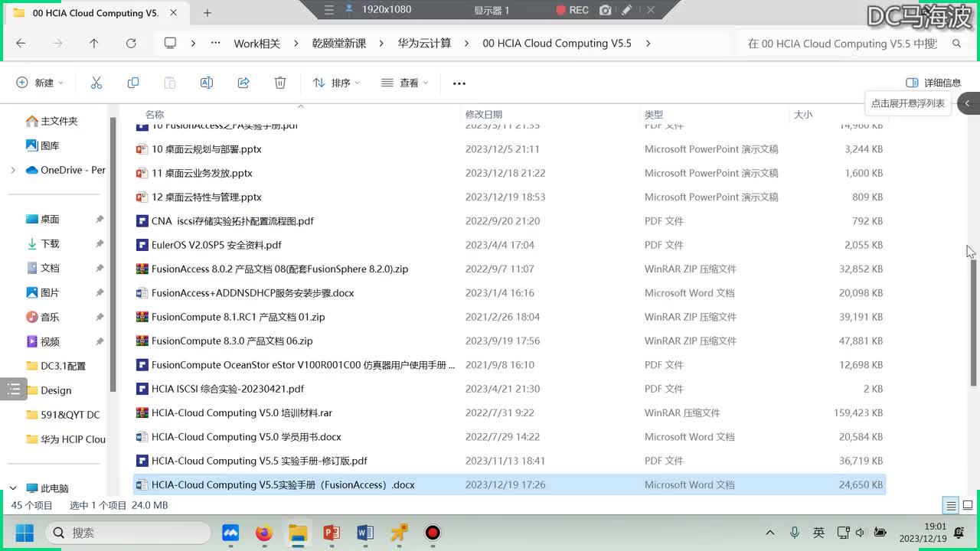Screen dimensions: 980x551
Task: Click the folder search input field
Action: pos(842,44)
